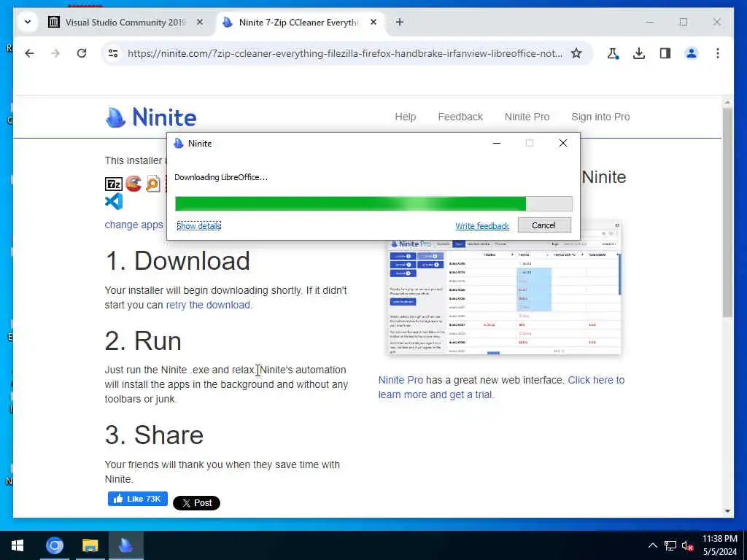The width and height of the screenshot is (747, 560).
Task: Click Show details in the Ninite dialog
Action: pos(198,226)
